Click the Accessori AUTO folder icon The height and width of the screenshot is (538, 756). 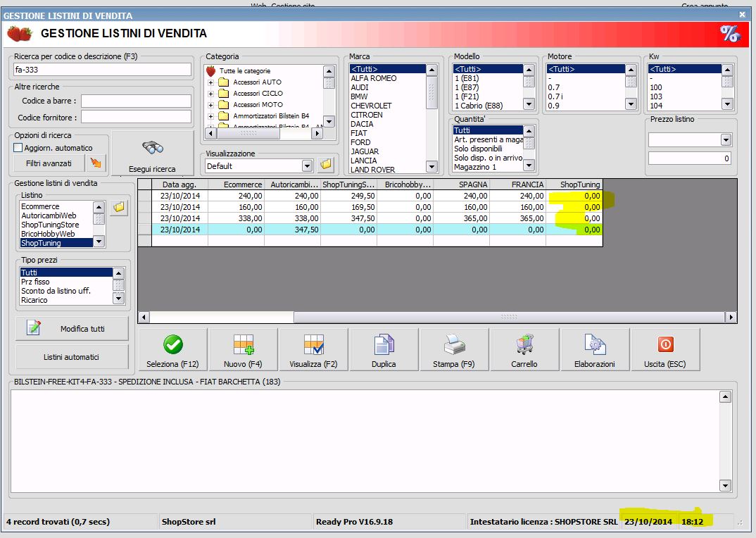click(x=223, y=82)
